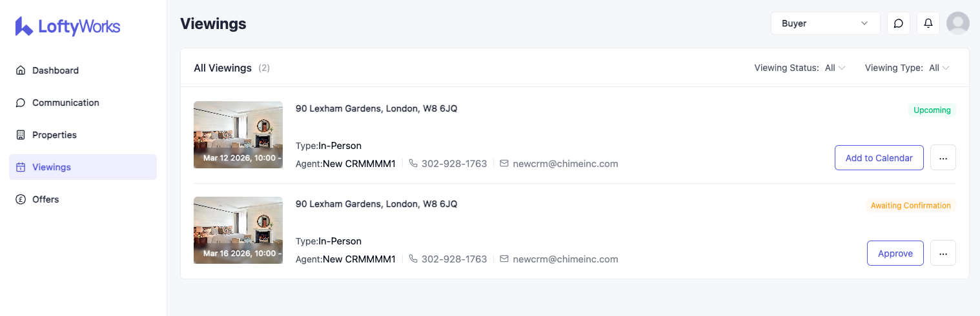Click the Dashboard home icon
Image resolution: width=980 pixels, height=316 pixels.
21,70
